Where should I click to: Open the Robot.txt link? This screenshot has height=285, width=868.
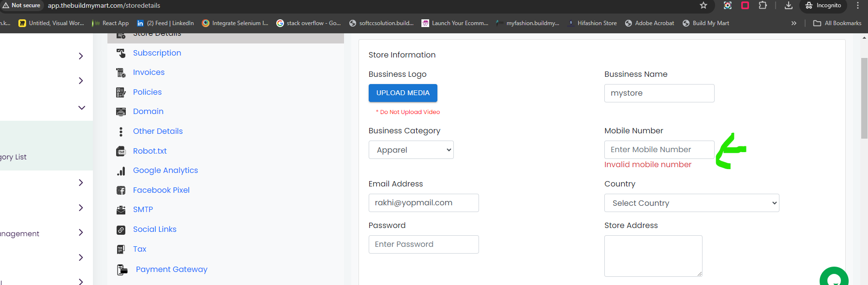click(x=150, y=151)
